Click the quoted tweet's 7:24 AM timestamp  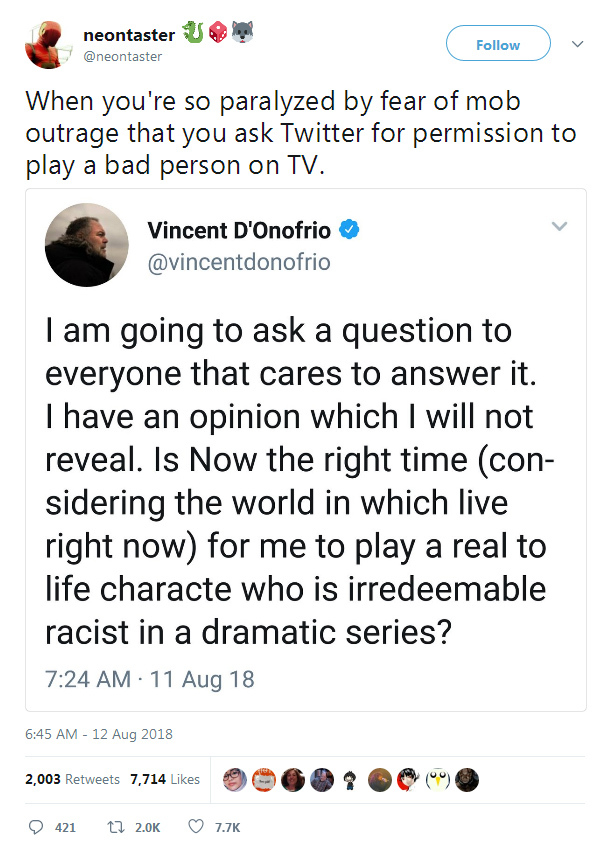[x=150, y=679]
